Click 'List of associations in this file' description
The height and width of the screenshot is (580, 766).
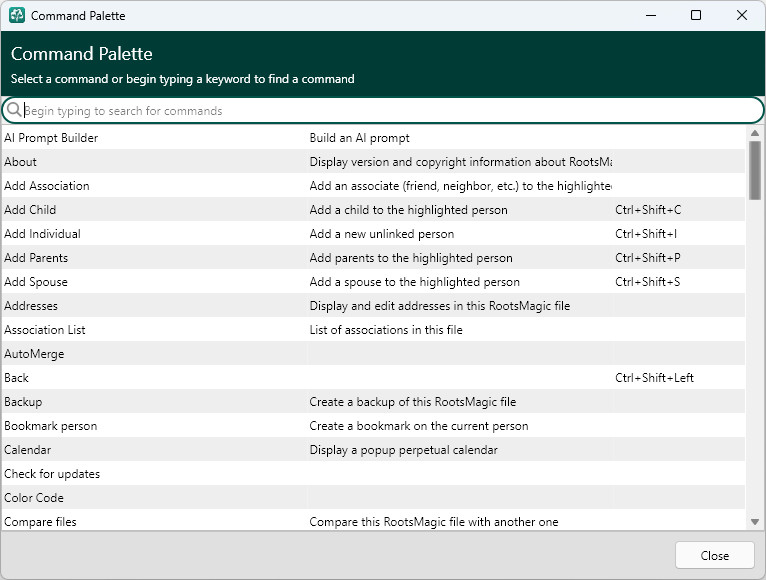[386, 330]
